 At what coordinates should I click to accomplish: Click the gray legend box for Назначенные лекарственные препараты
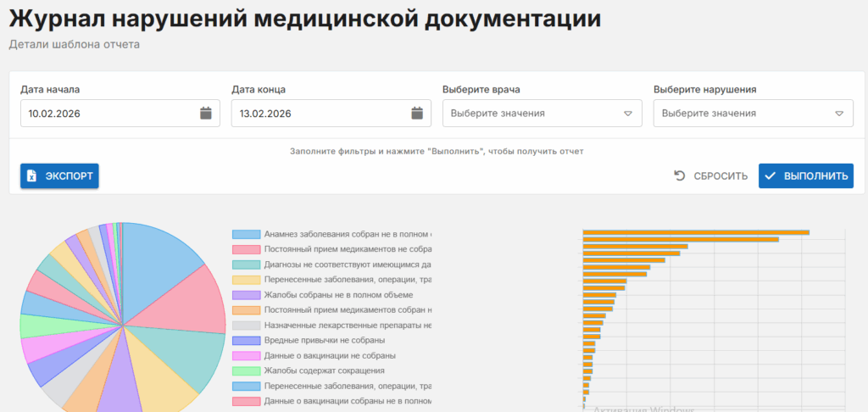246,326
